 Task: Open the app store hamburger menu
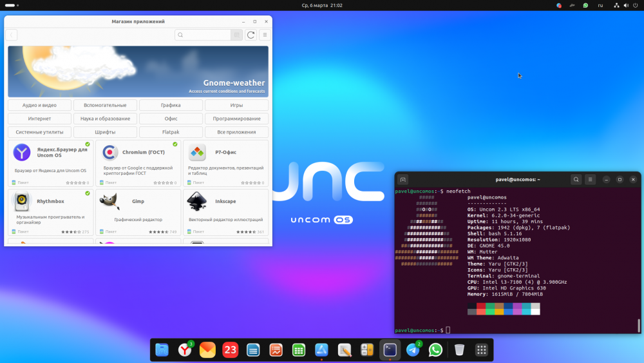click(265, 35)
